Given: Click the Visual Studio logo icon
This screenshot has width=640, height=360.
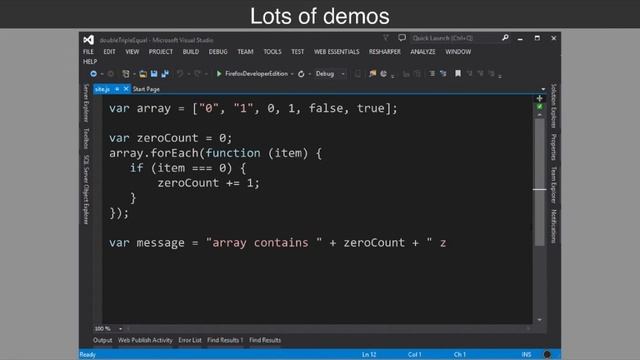Looking at the screenshot, I should [x=89, y=40].
